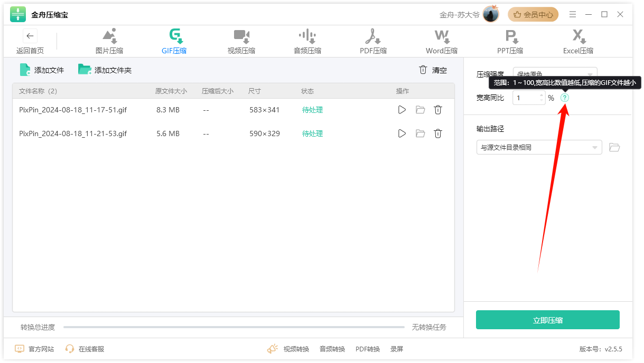The height and width of the screenshot is (363, 644).
Task: Open Word压缩 compression tool
Action: 442,42
